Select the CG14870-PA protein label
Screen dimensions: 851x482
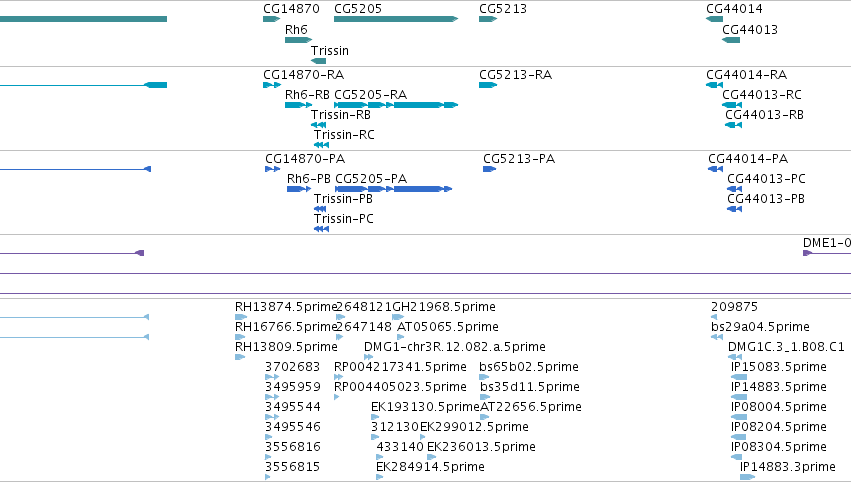[305, 159]
